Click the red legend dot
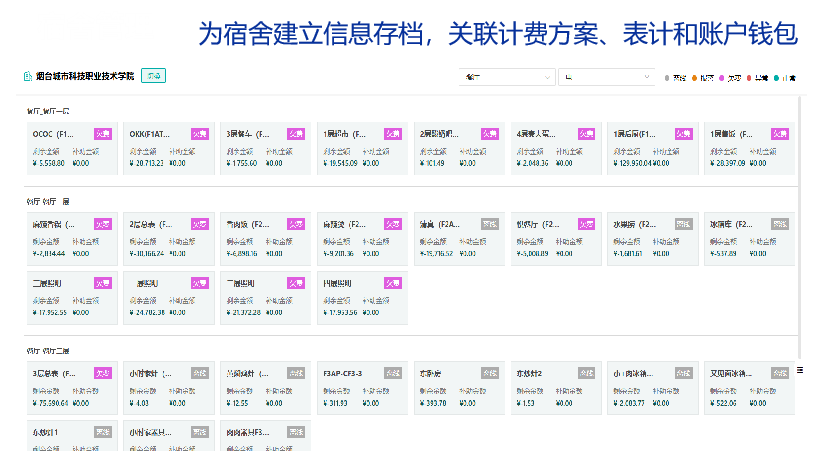The image size is (832, 463). click(x=749, y=78)
